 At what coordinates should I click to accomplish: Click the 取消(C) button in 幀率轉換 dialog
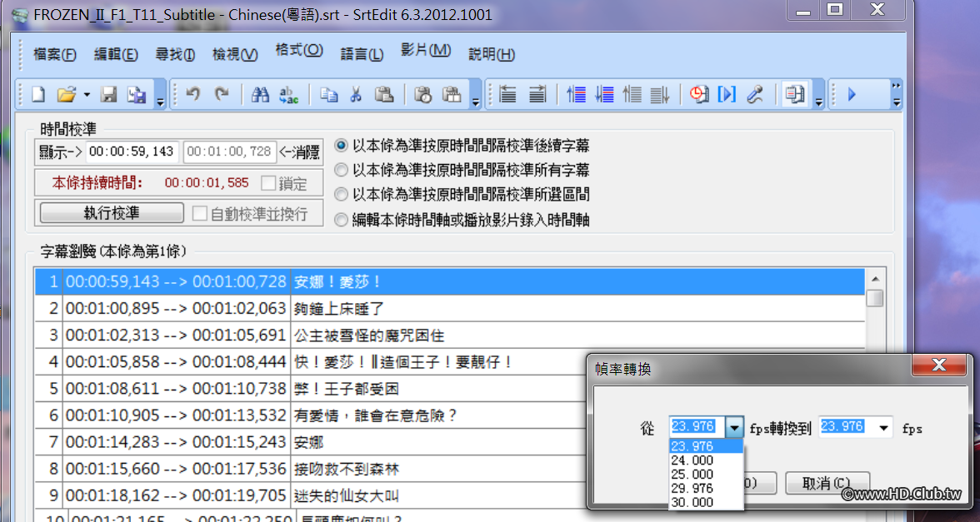point(827,483)
